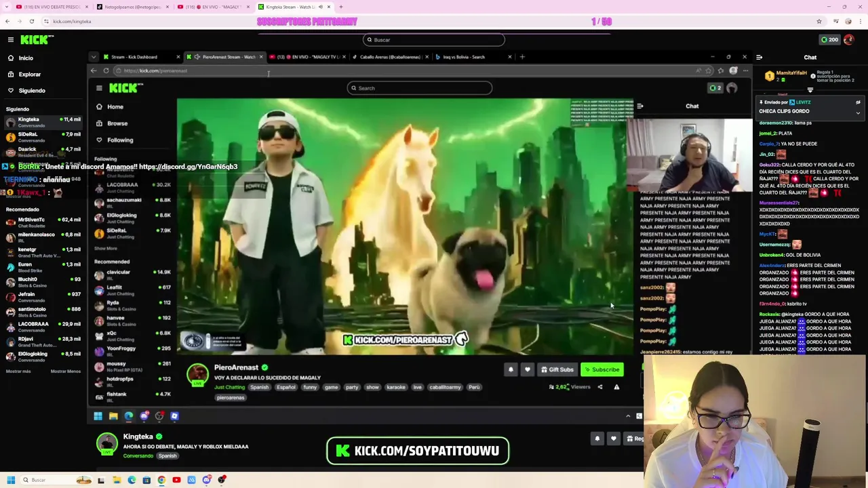The height and width of the screenshot is (488, 868).
Task: Click the caballitoarmy stream tag
Action: [x=446, y=387]
